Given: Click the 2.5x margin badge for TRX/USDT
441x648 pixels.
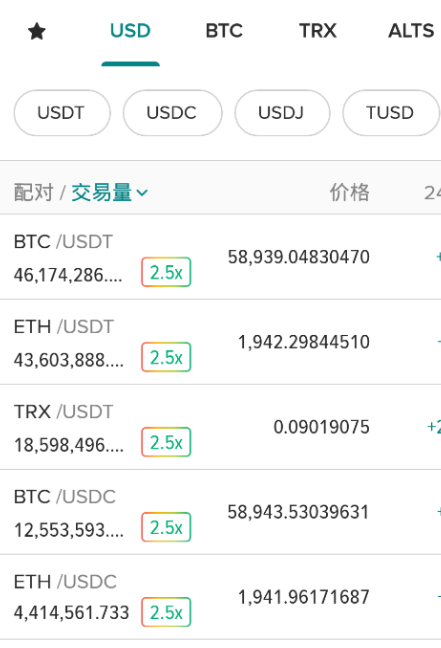Looking at the screenshot, I should 166,442.
